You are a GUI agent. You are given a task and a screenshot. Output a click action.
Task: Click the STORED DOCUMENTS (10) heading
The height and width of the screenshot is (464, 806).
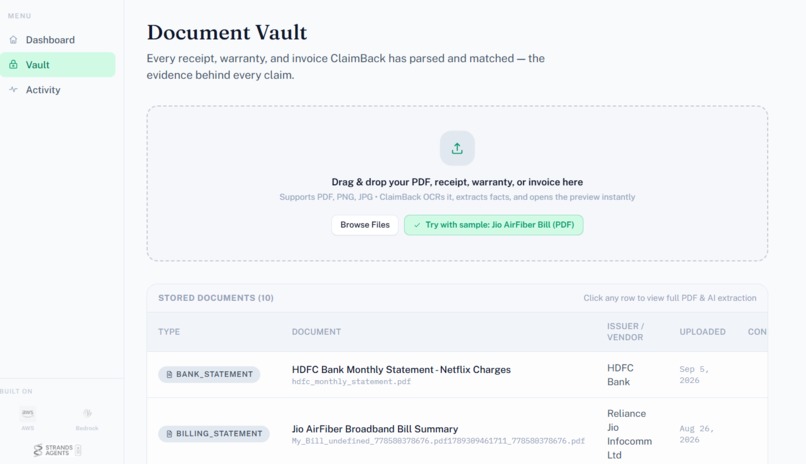[215, 298]
